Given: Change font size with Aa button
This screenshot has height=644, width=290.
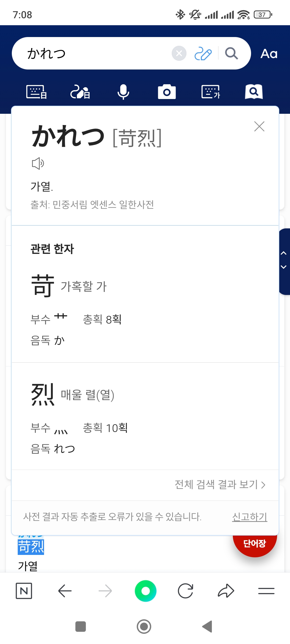Looking at the screenshot, I should point(269,54).
